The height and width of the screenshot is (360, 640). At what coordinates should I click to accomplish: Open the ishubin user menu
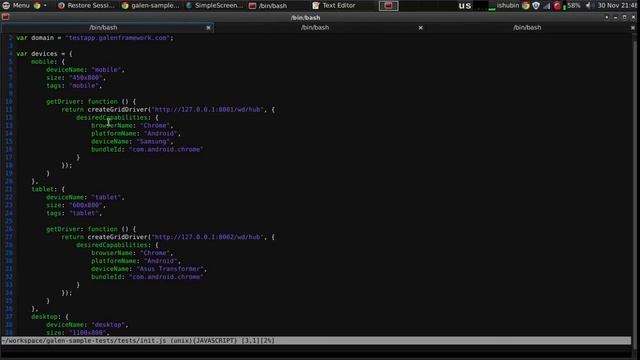coord(507,5)
